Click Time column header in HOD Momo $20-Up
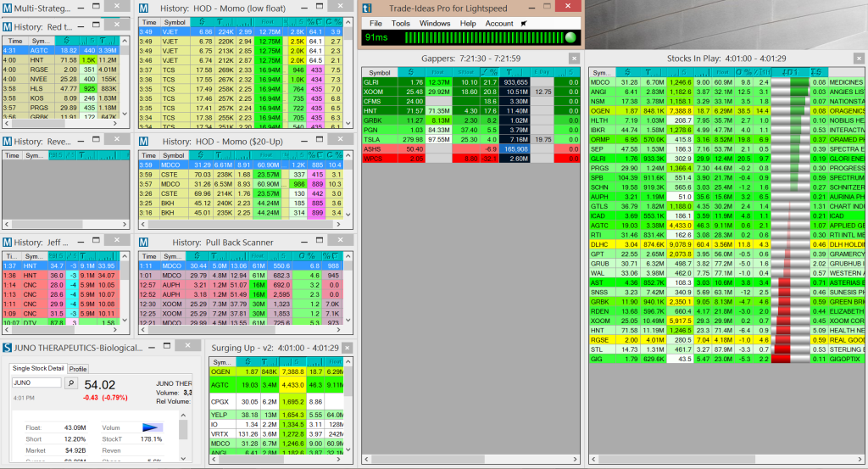The image size is (868, 469). [x=149, y=155]
